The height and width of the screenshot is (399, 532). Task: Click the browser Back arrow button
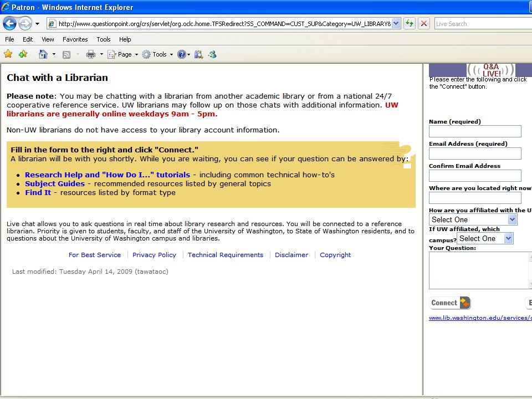(x=9, y=24)
